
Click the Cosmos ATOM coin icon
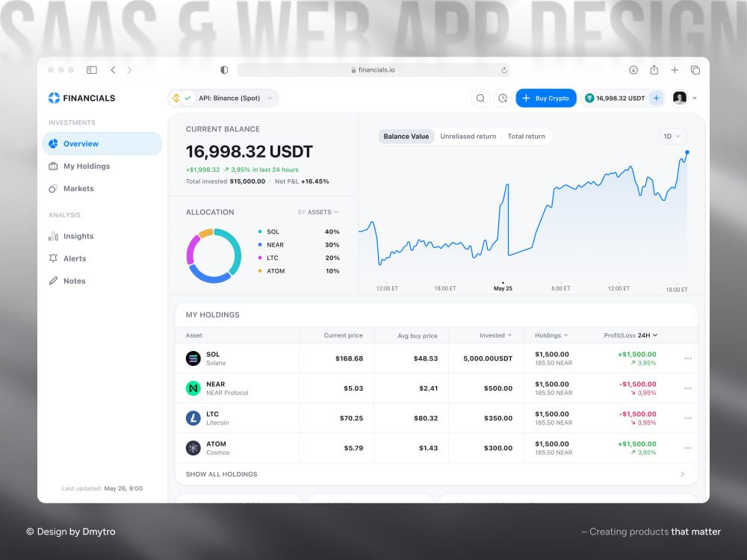coord(193,448)
